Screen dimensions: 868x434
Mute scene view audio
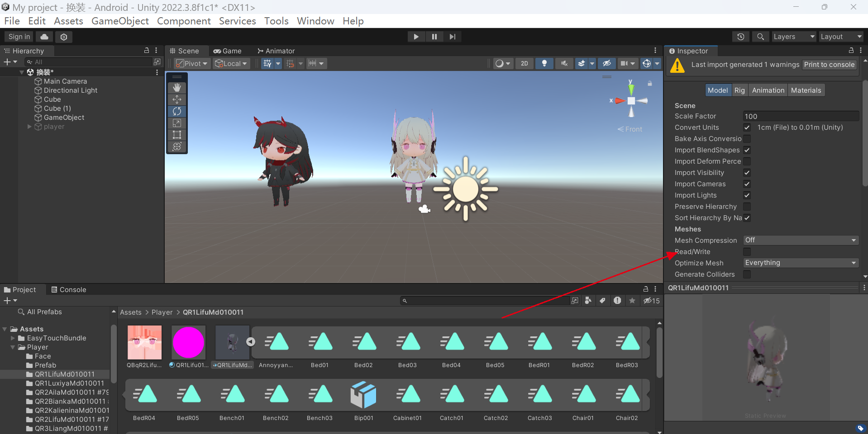coord(563,63)
